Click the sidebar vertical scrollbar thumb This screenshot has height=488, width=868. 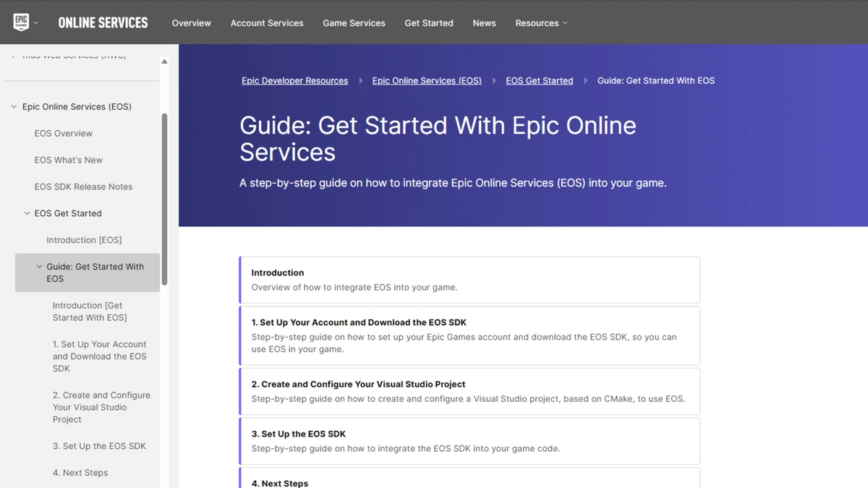(164, 199)
